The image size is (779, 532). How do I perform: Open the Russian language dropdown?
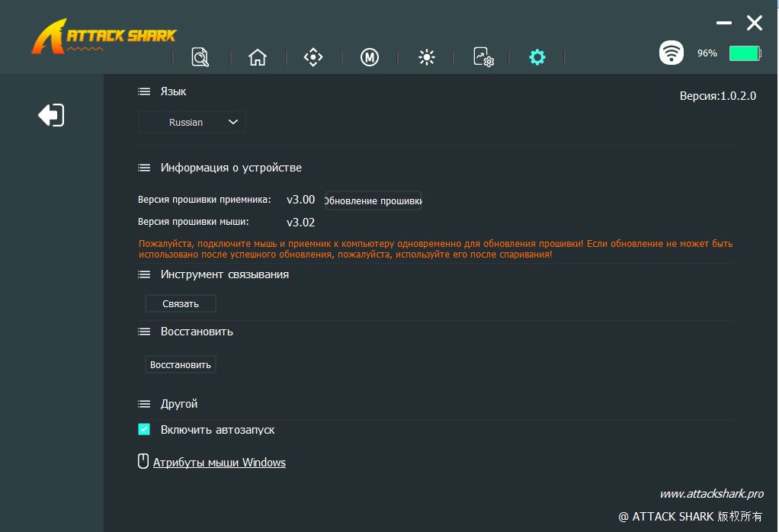pyautogui.click(x=192, y=122)
